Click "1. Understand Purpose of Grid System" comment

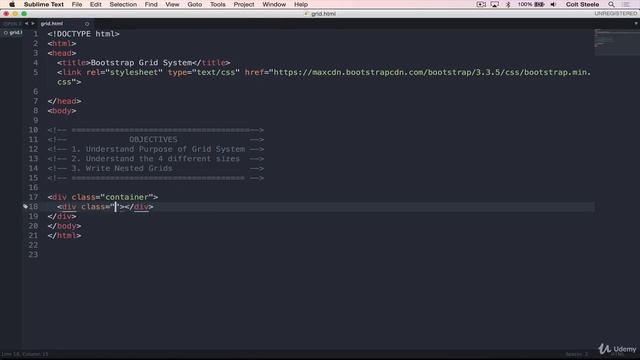158,149
